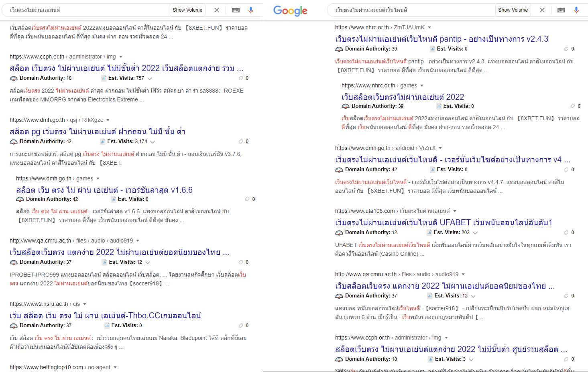
Task: Start voice search in right search bar
Action: point(576,10)
